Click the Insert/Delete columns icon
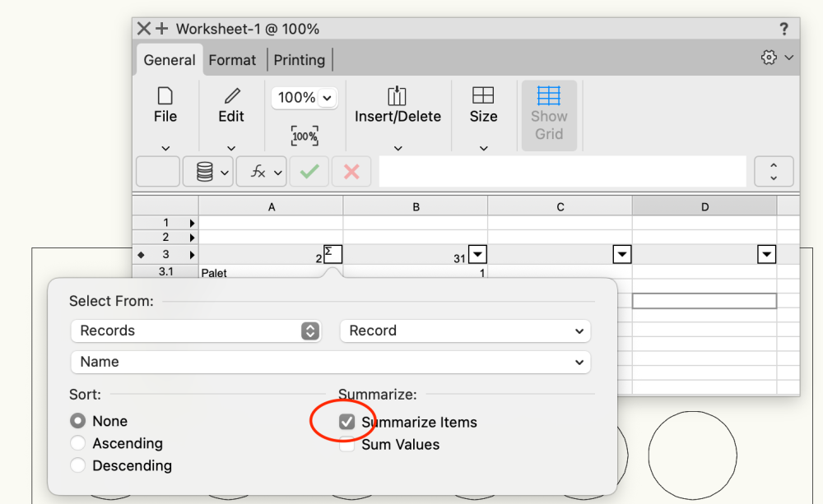 pos(398,97)
